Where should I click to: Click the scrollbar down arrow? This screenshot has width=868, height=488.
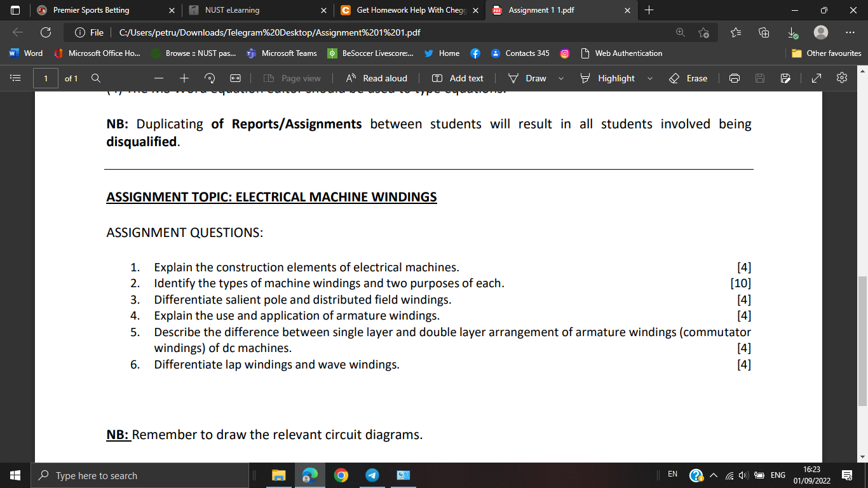tap(862, 457)
